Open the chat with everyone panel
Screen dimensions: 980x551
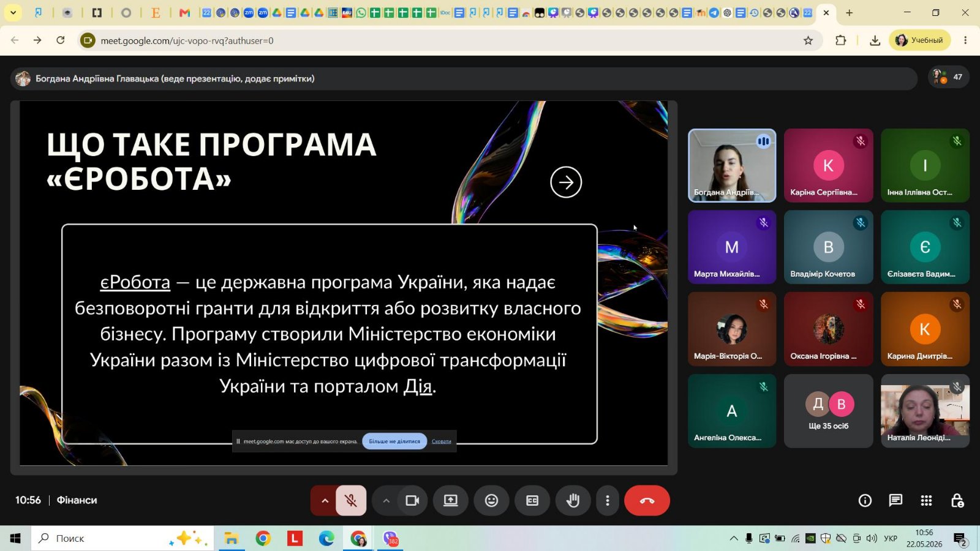895,501
